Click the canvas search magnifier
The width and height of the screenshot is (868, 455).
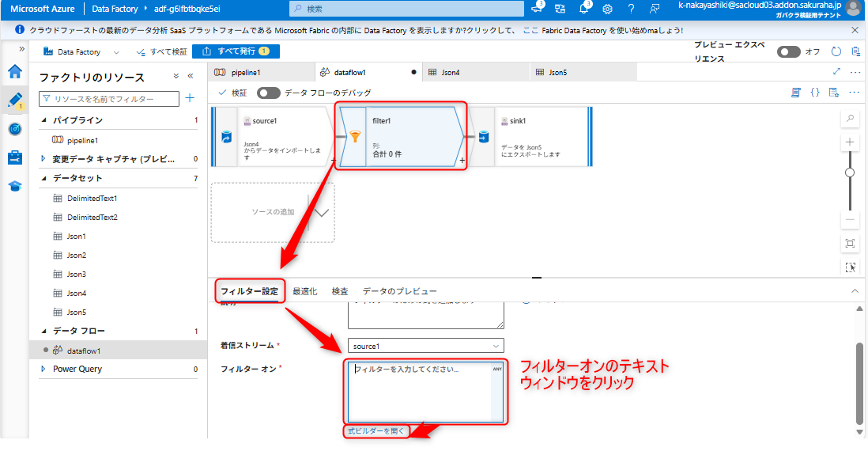(x=851, y=118)
